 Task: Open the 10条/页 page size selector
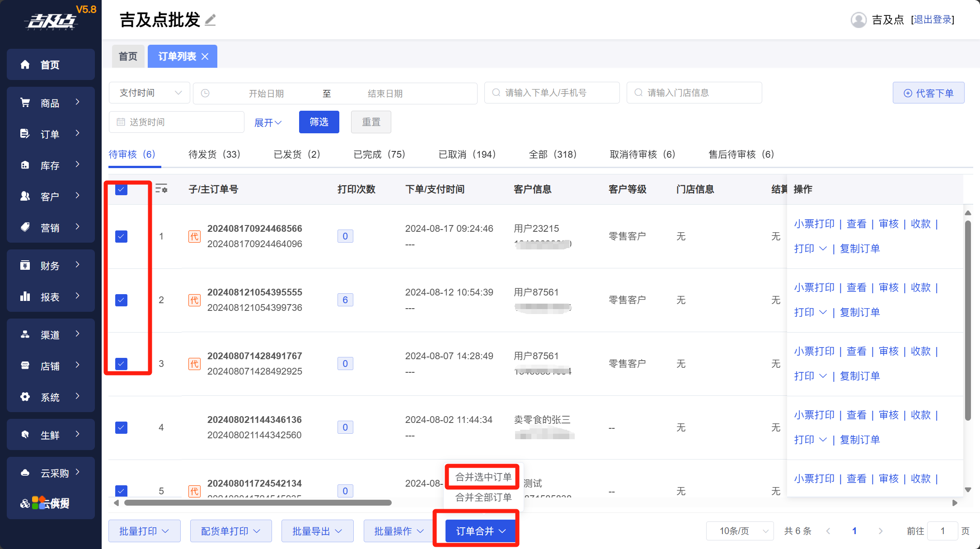coord(740,531)
